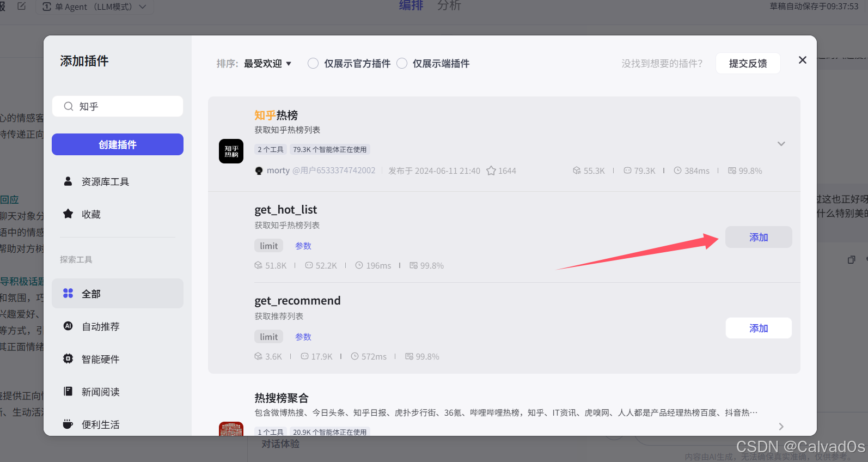Click the search magnifier icon in plugin search
Image resolution: width=868 pixels, height=462 pixels.
pos(69,106)
